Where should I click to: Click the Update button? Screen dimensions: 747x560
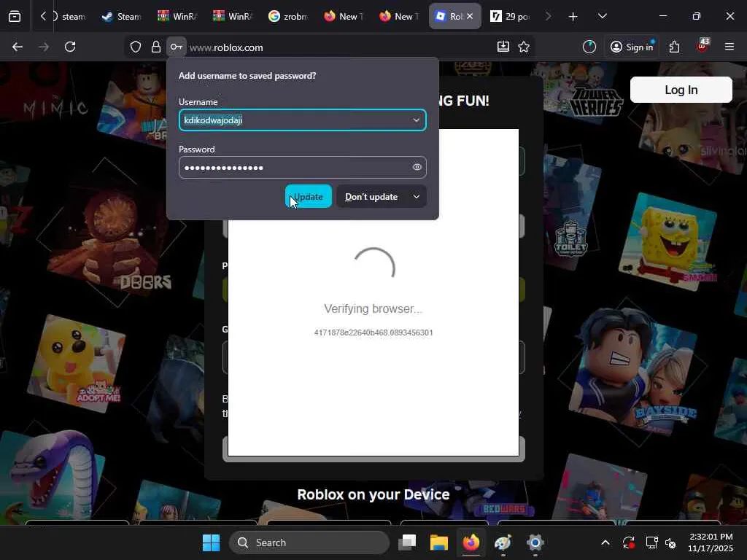[x=309, y=197]
